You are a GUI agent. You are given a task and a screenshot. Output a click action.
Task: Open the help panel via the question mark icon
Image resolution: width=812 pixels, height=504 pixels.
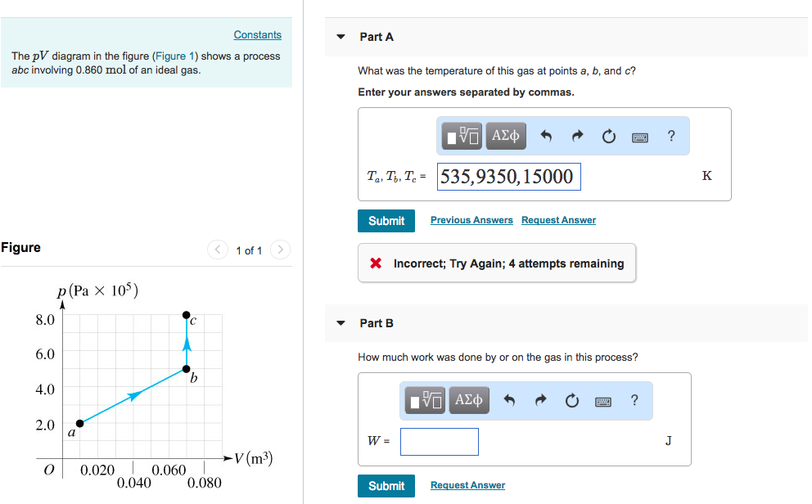[x=671, y=136]
